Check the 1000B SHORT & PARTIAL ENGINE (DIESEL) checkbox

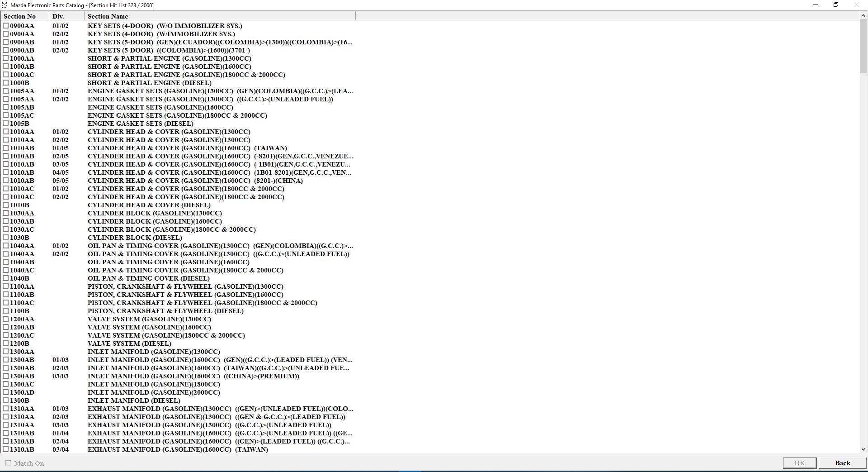[x=5, y=83]
